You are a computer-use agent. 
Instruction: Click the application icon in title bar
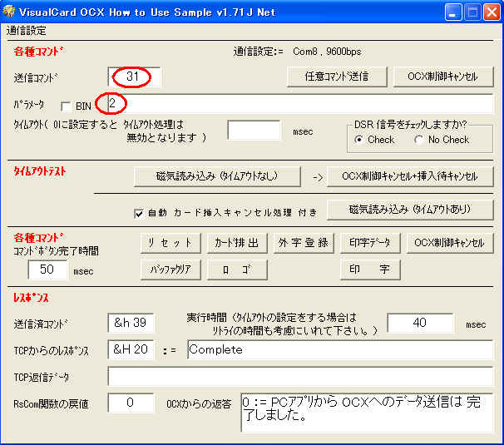(x=8, y=12)
